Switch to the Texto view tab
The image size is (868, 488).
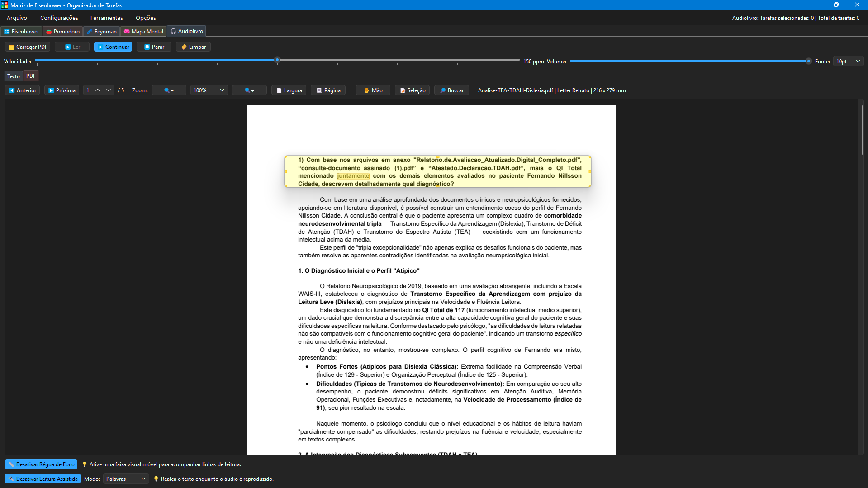[x=14, y=76]
